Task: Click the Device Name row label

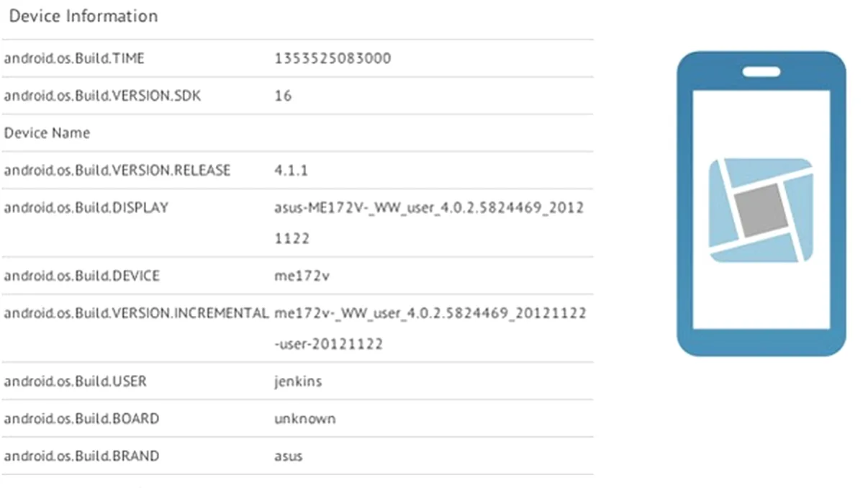Action: [47, 133]
